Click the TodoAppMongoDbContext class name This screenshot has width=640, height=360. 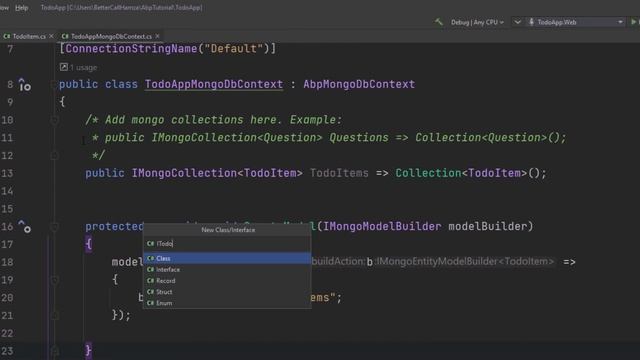tap(214, 84)
